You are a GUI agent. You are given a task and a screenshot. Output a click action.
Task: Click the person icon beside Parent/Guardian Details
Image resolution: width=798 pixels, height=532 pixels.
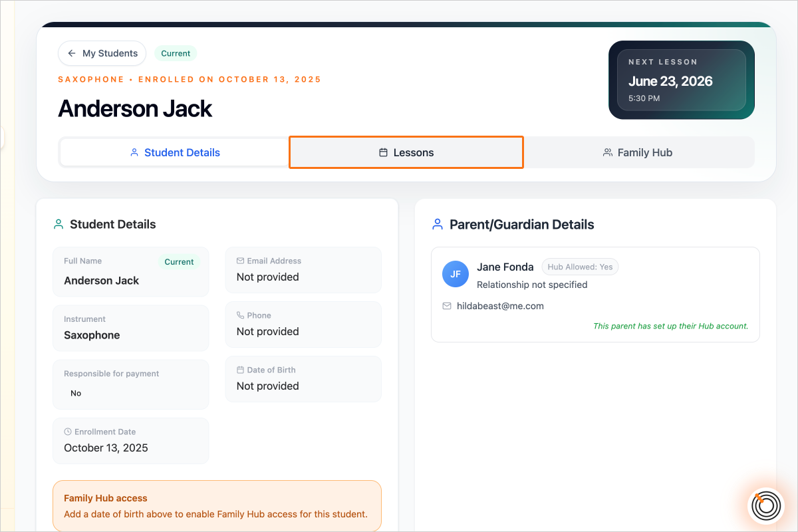(438, 224)
